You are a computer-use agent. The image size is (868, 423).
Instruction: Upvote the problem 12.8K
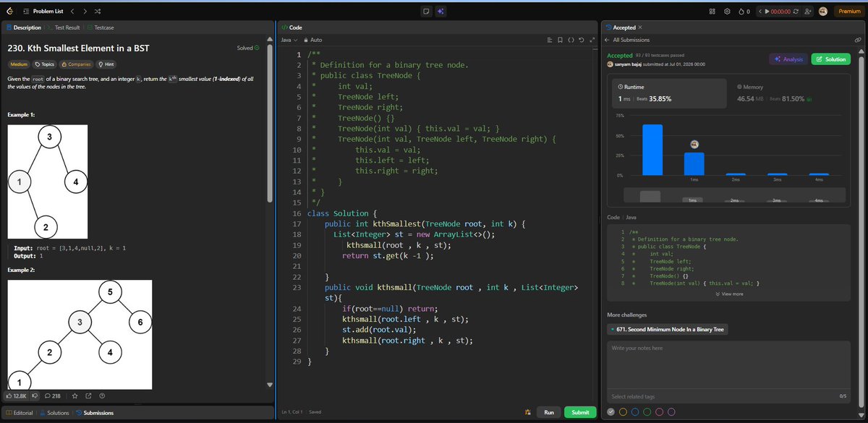coord(17,396)
